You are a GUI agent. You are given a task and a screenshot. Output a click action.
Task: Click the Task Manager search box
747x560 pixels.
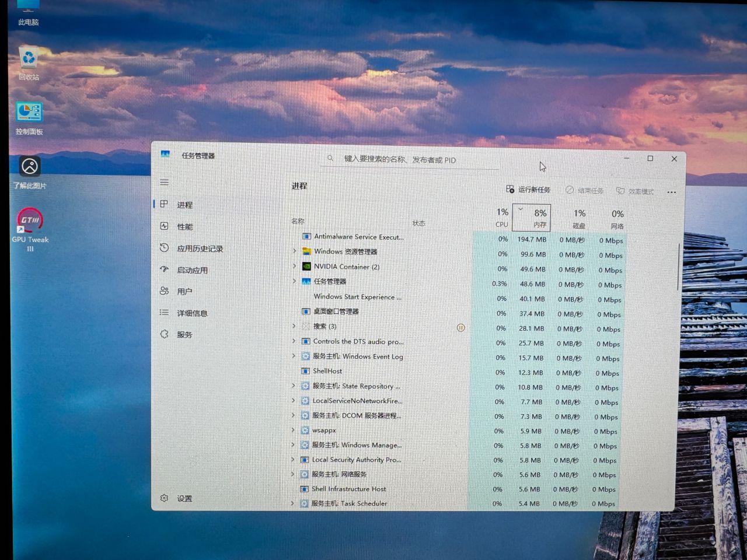[410, 159]
